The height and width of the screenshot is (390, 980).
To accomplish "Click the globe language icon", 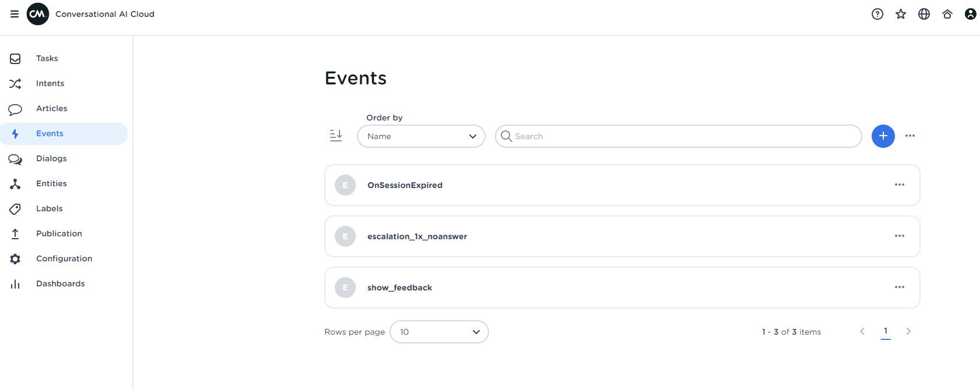I will click(924, 14).
